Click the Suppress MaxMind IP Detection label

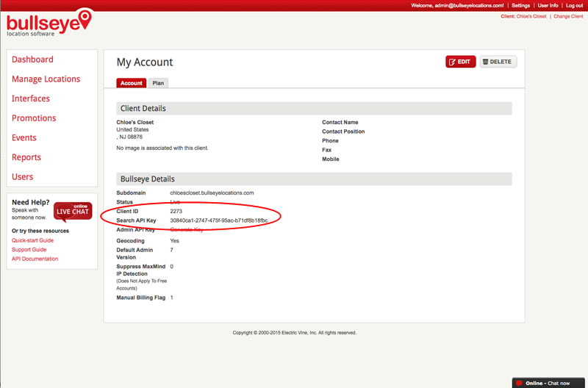tap(141, 270)
